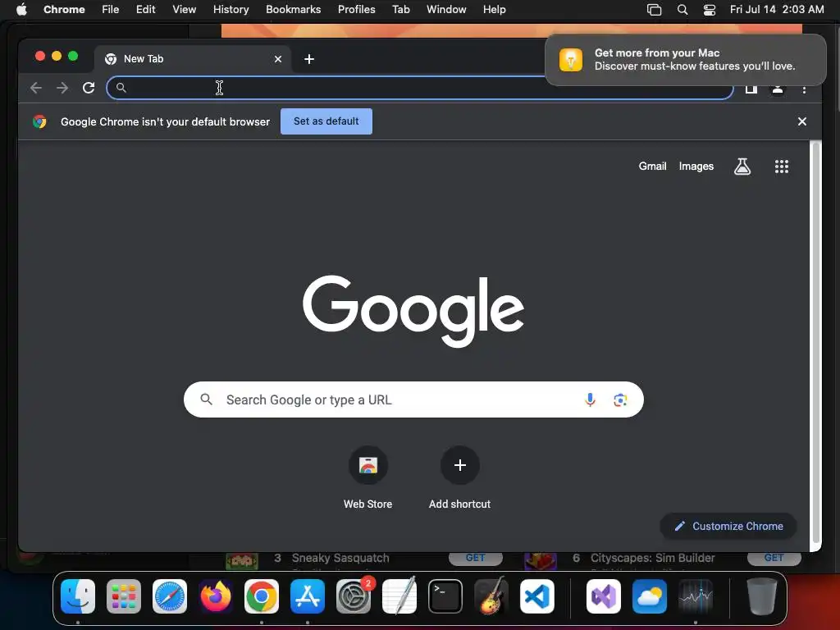Image resolution: width=840 pixels, height=630 pixels.
Task: Open the Window menu
Action: pos(446,10)
